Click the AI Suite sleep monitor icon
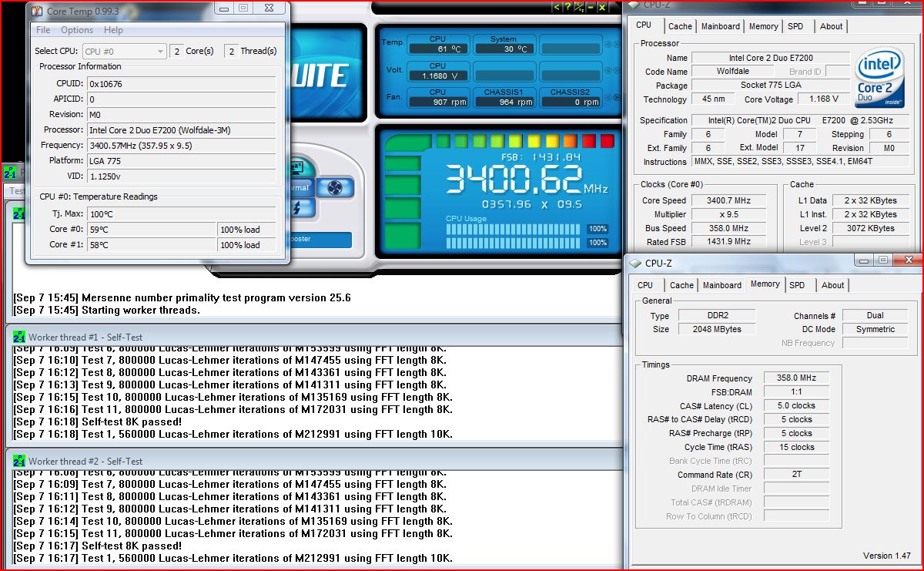 coord(296,167)
